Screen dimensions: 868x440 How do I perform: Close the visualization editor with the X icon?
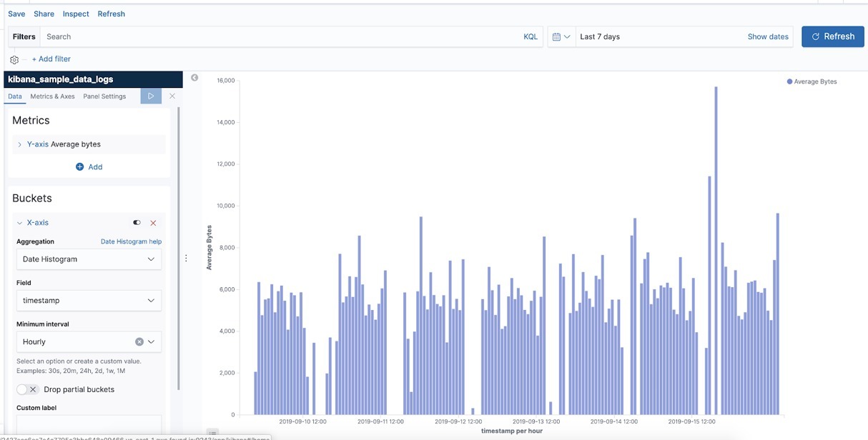tap(172, 95)
